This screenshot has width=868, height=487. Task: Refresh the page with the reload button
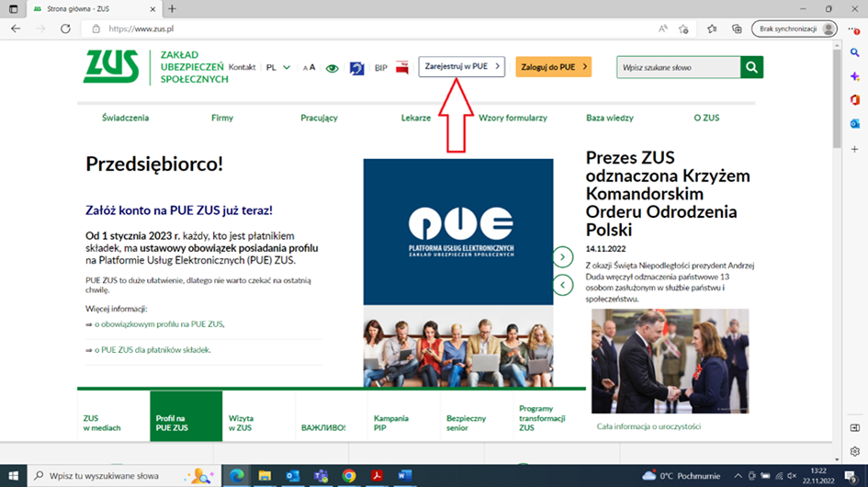tap(65, 28)
